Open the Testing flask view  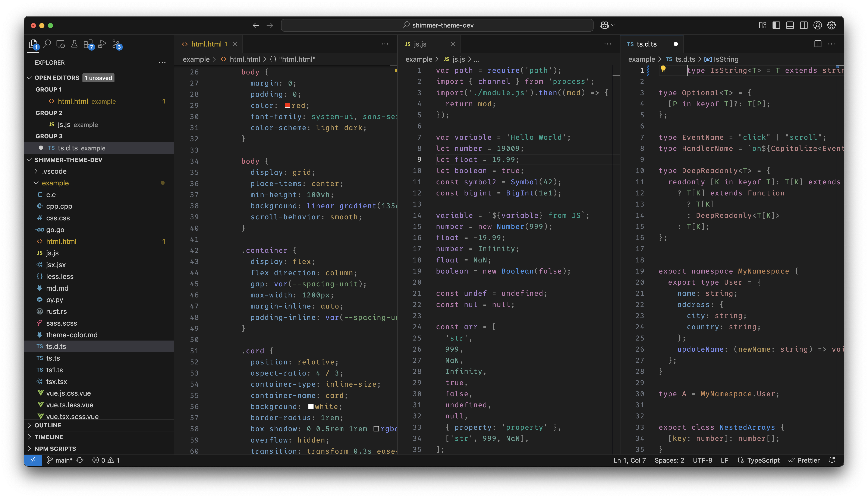point(74,44)
